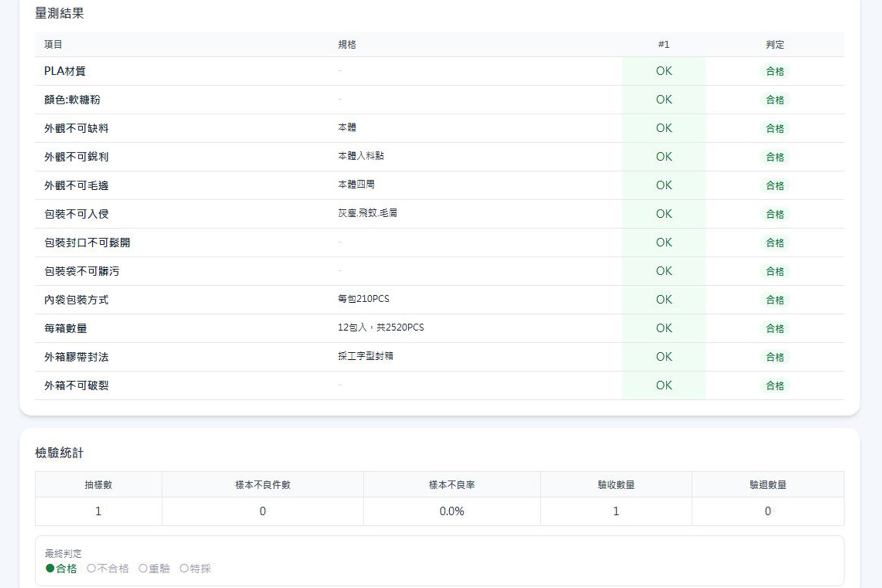The width and height of the screenshot is (882, 588).
Task: Click the 檢驗統計 section heading
Action: pyautogui.click(x=59, y=453)
